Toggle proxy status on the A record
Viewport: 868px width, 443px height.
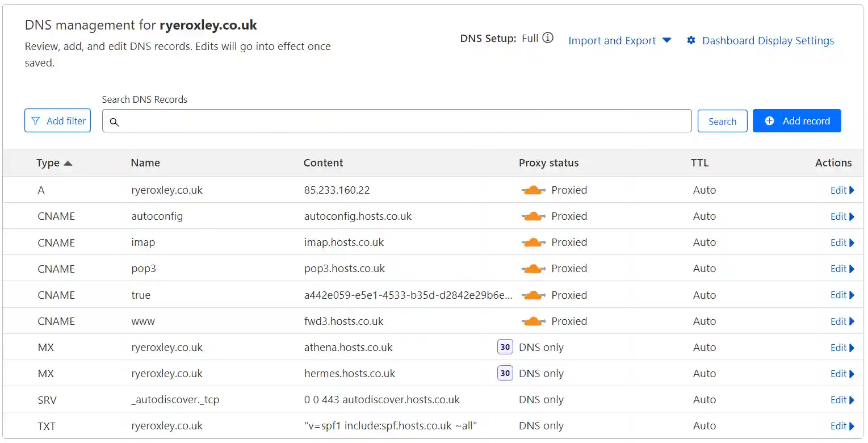tap(533, 190)
